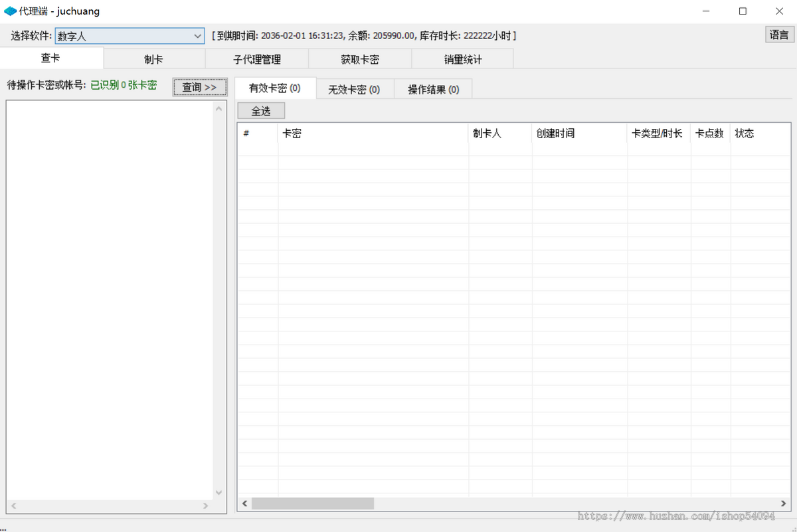Screen dimensions: 797x532
Task: Click the table's horizontal scrollbar thumb
Action: pyautogui.click(x=312, y=504)
